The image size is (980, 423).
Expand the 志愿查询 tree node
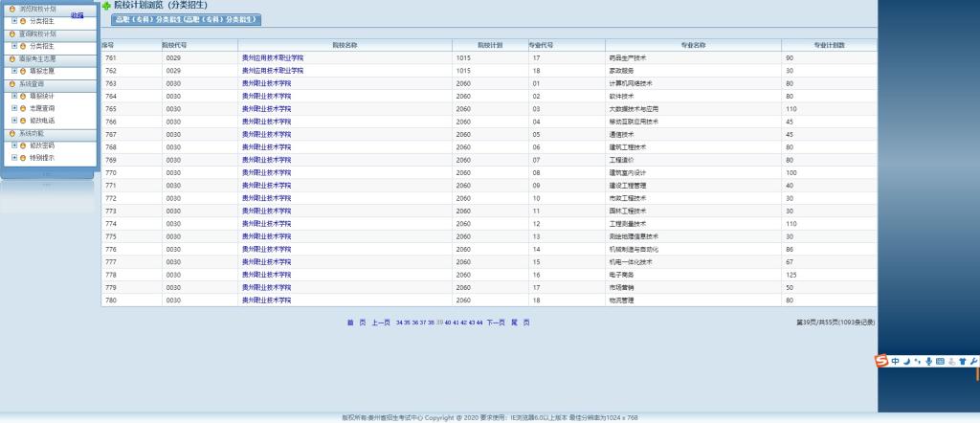(13, 109)
